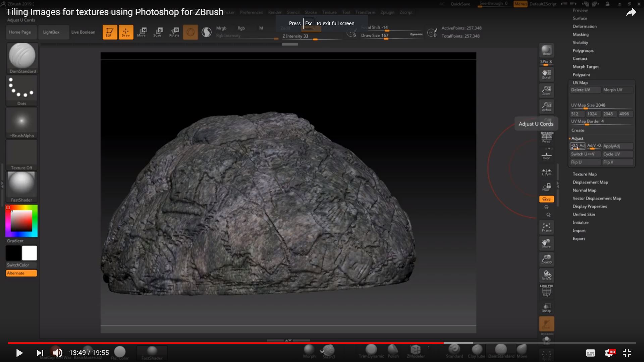Mute the video volume
Screen dimensions: 644x362
click(x=58, y=353)
